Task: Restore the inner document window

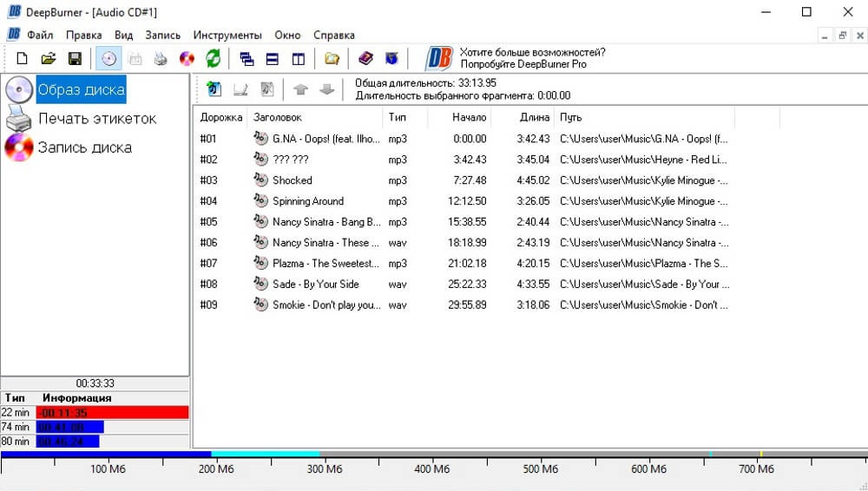Action: tap(842, 36)
